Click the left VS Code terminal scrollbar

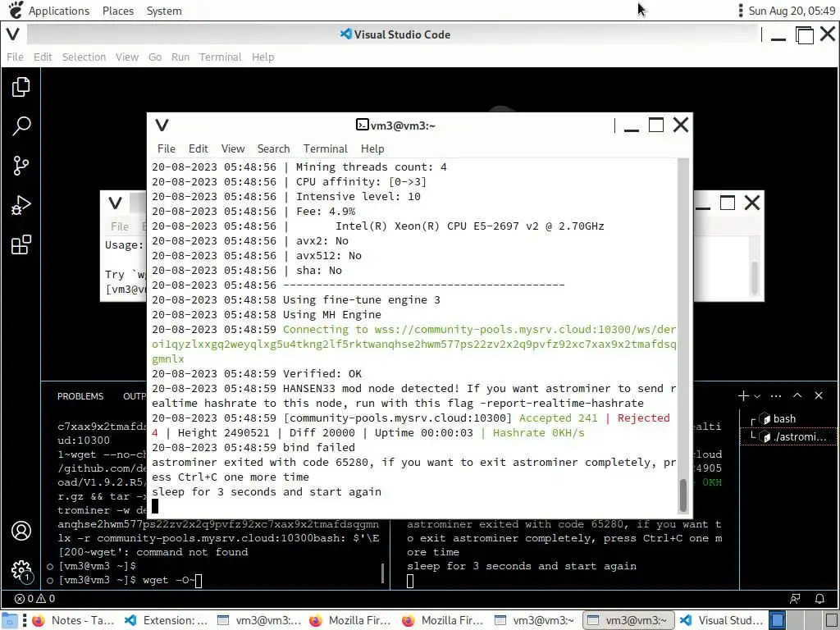pyautogui.click(x=382, y=573)
